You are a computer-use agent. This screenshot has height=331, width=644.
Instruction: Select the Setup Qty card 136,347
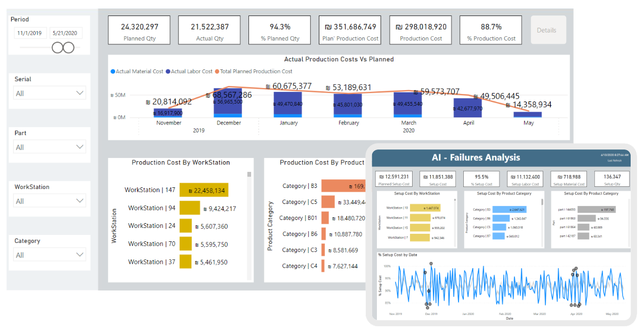pos(612,179)
